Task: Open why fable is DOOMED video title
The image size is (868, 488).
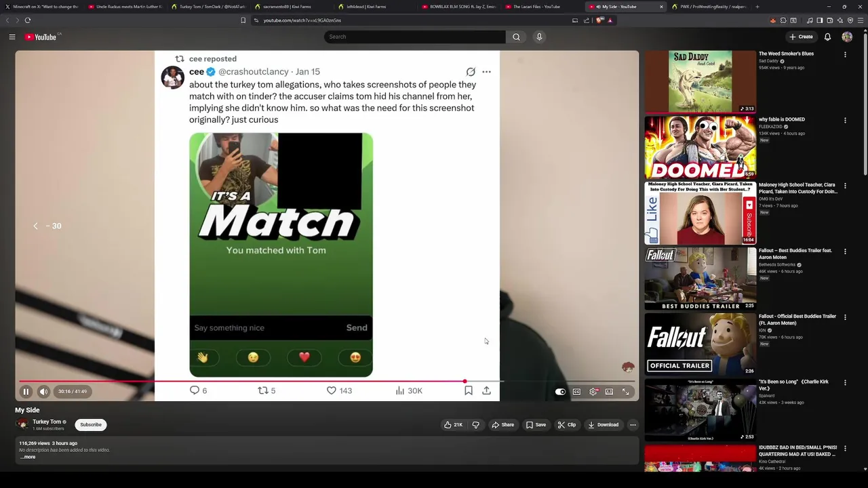Action: (782, 119)
